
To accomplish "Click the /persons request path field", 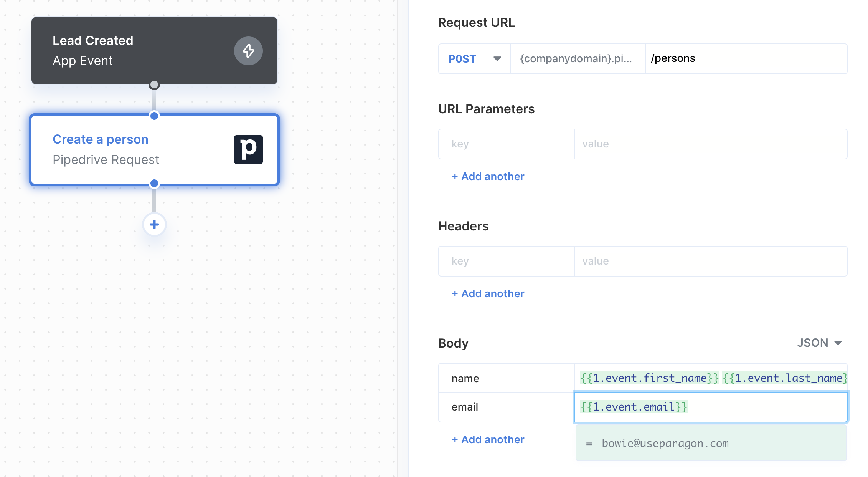I will pyautogui.click(x=746, y=59).
